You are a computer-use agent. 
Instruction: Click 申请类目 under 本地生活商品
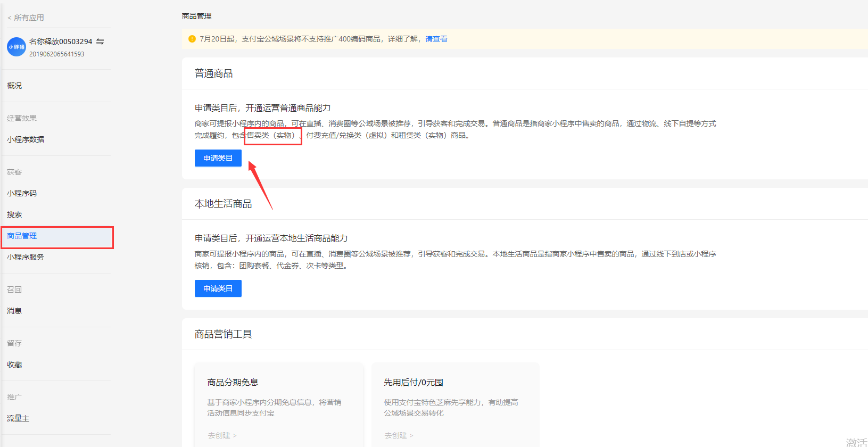point(218,288)
